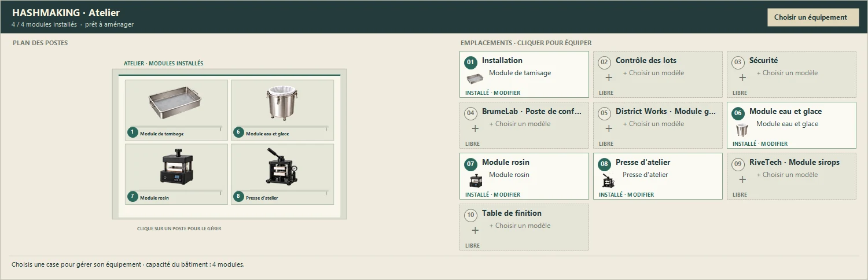Click the ATELIER · MODULES INSTALLÉS heading
868x280 pixels.
pos(163,64)
